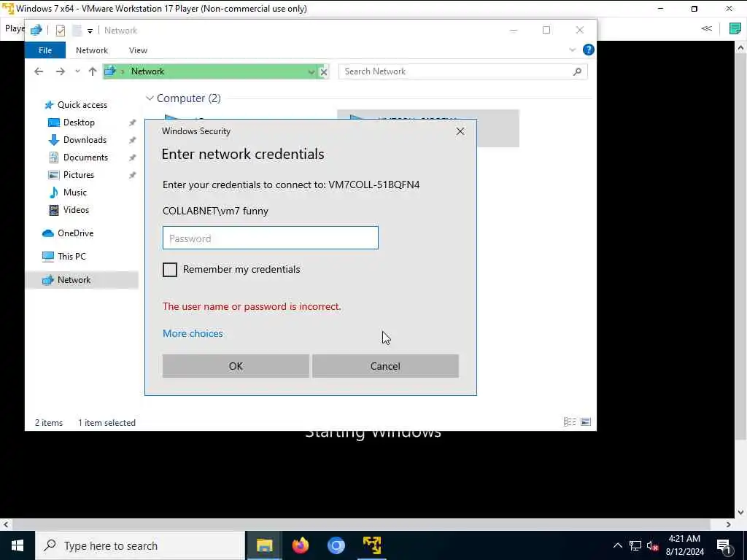Click the muted volume tray icon
Screen dimensions: 747x560
click(x=652, y=545)
